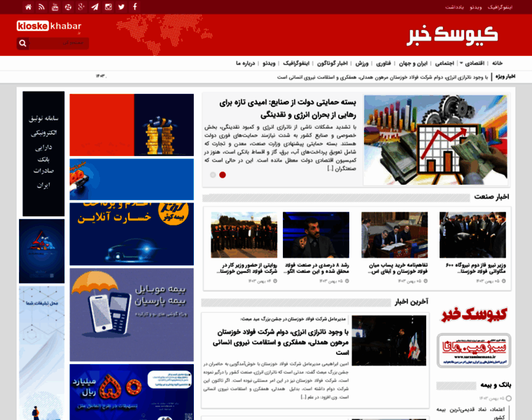
Task: Open article روایتی از حضور وزیر کار
Action: pos(247,268)
